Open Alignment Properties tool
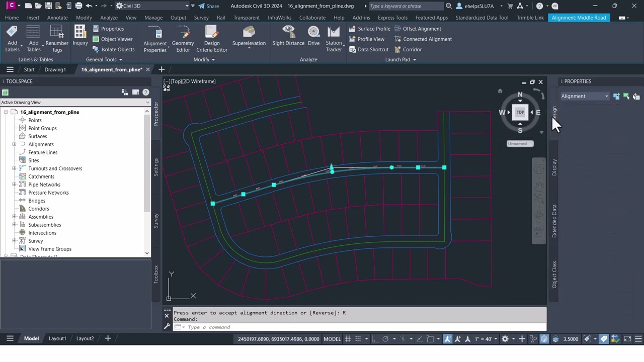 click(155, 39)
